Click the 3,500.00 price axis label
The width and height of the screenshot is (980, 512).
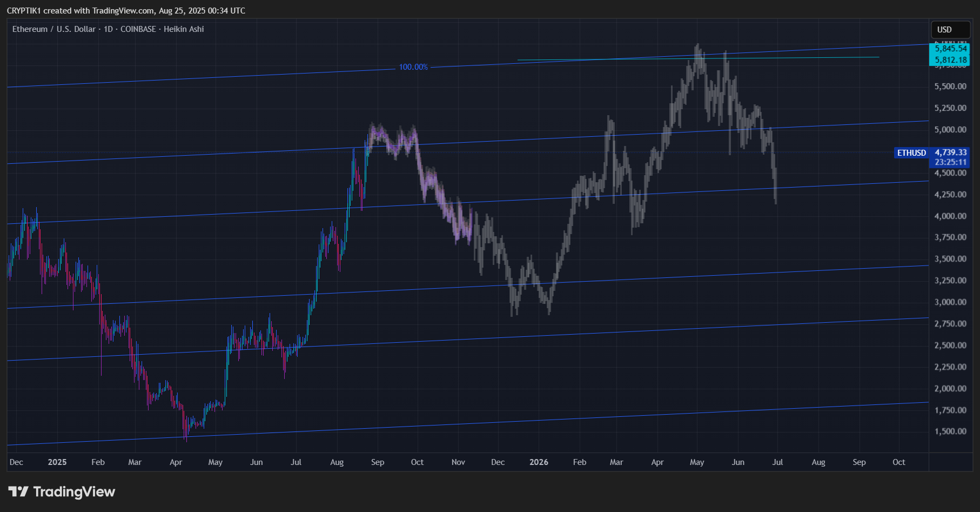click(950, 259)
